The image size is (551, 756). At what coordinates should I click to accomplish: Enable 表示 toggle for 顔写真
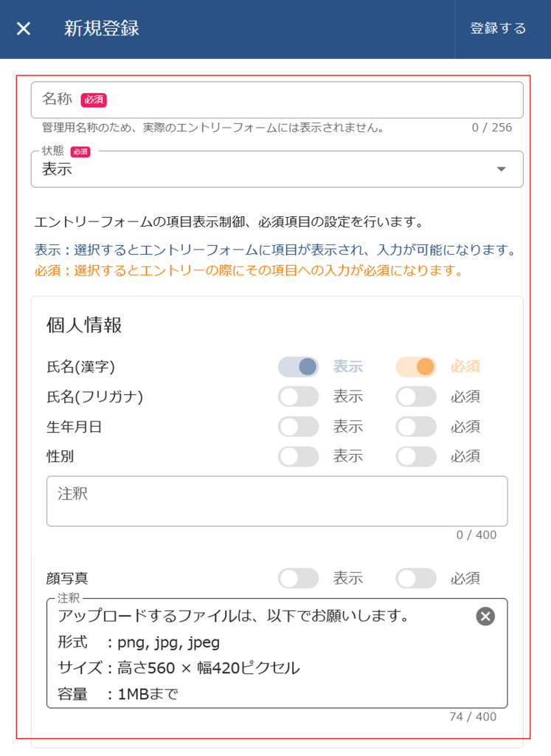[x=299, y=578]
